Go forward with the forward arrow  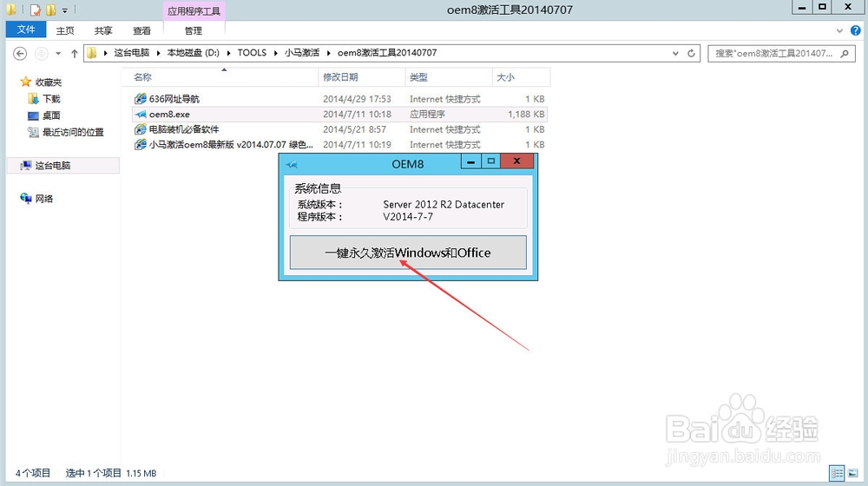pos(41,53)
